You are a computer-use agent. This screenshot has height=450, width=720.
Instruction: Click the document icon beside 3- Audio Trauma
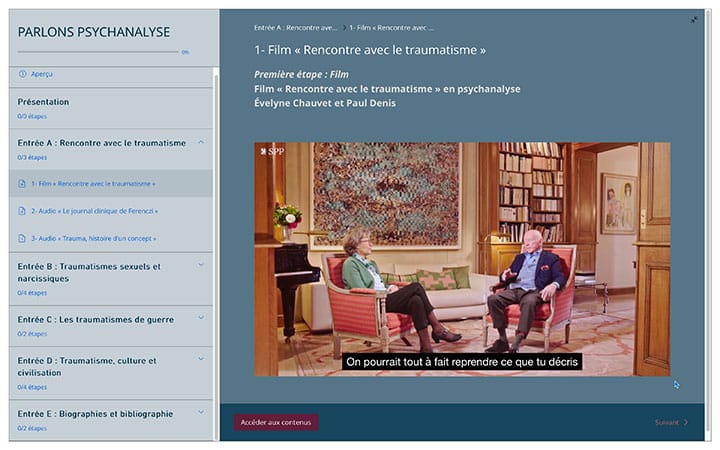[x=22, y=238]
